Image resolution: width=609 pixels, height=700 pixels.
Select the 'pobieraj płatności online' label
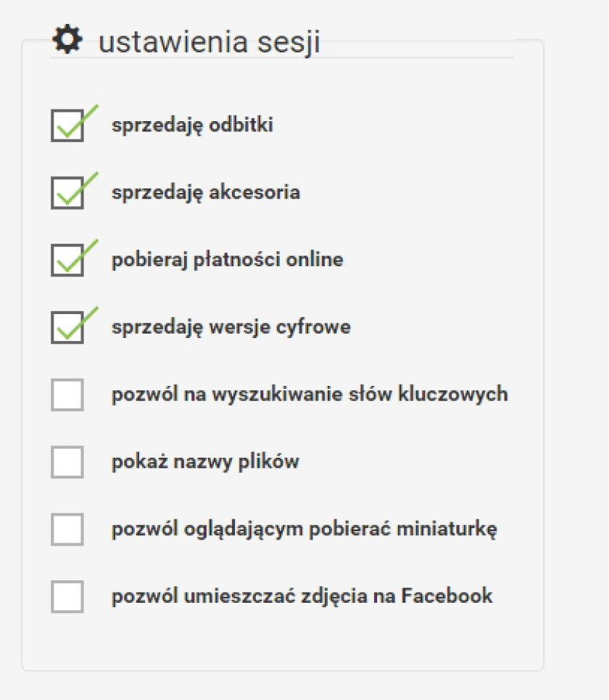click(228, 260)
